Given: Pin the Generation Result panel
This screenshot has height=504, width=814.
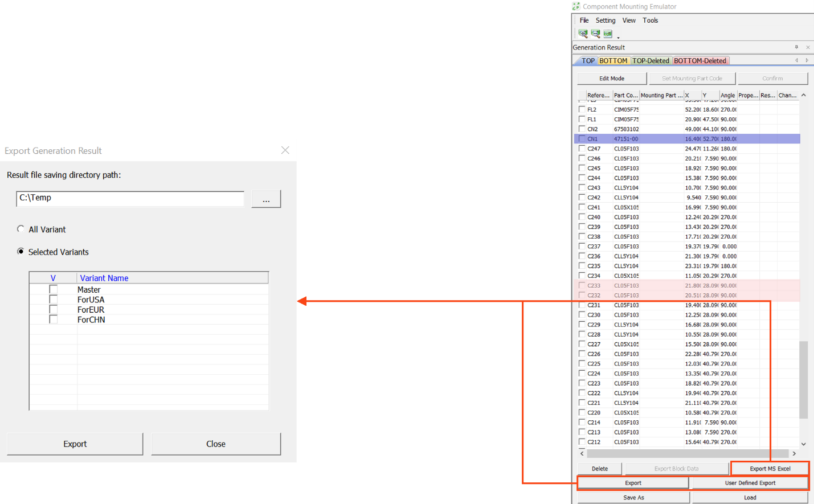Looking at the screenshot, I should pyautogui.click(x=796, y=47).
